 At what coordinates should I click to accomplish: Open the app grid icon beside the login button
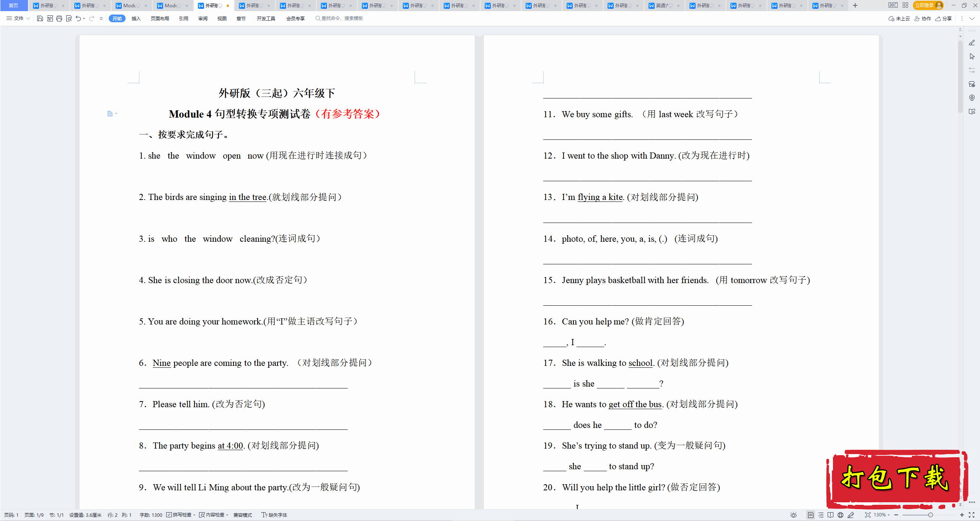[905, 5]
